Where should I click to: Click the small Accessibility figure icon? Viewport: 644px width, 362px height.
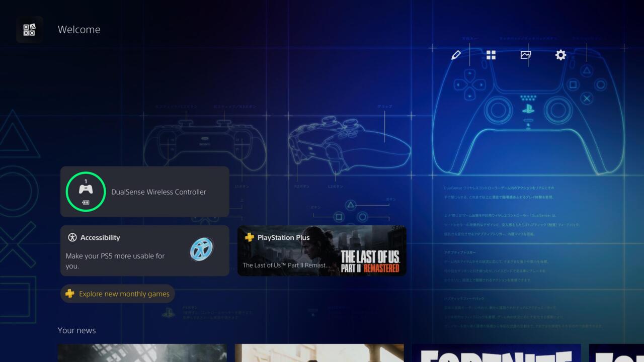pyautogui.click(x=72, y=238)
